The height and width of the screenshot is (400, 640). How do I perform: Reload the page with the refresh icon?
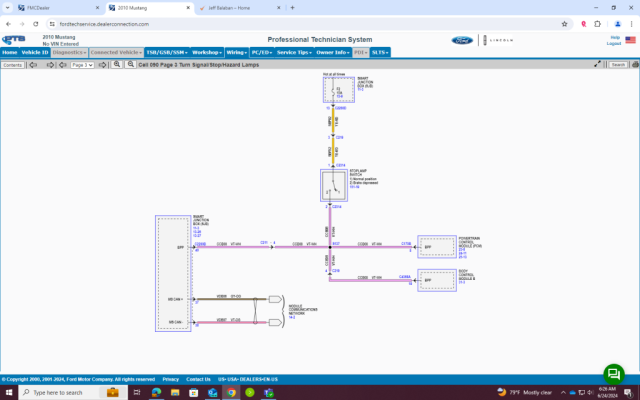pyautogui.click(x=36, y=24)
